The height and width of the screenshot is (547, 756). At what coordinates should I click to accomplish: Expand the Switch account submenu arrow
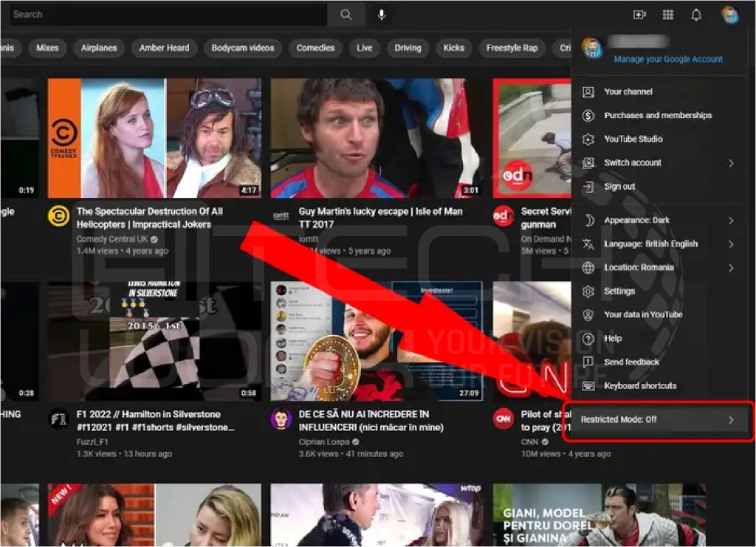click(x=731, y=163)
